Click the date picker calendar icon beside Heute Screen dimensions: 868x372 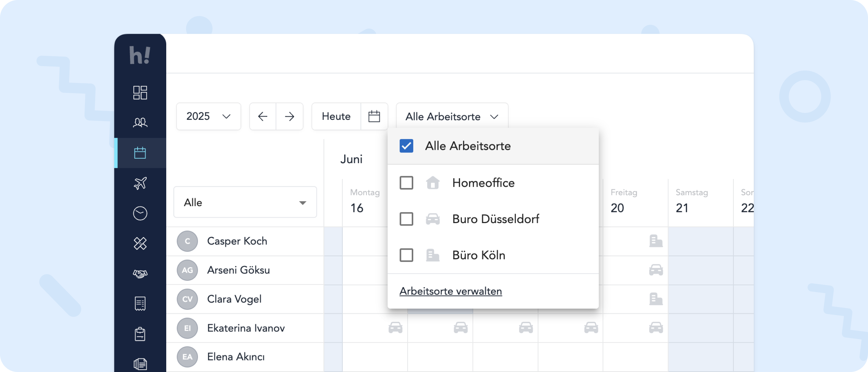(x=374, y=117)
